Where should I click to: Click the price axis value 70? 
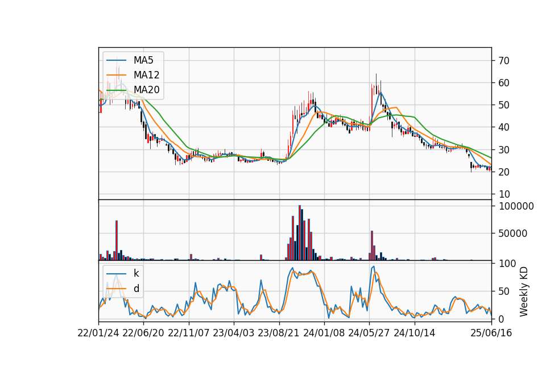click(x=504, y=61)
